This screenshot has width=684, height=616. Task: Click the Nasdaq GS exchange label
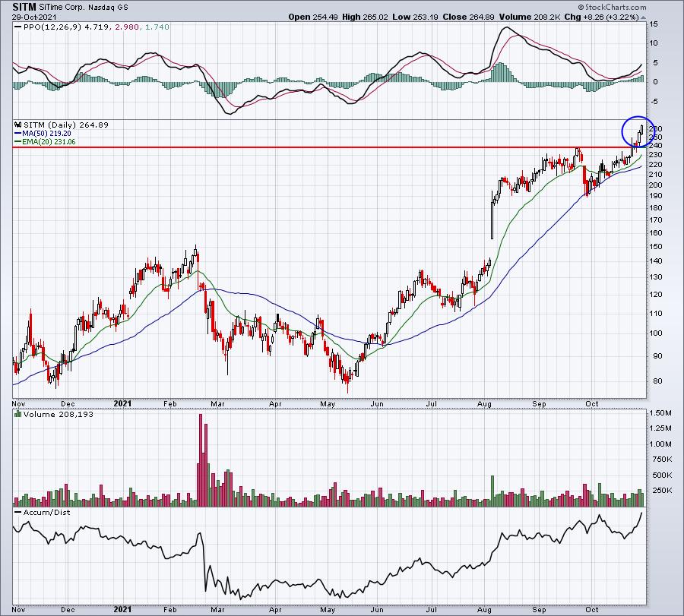point(109,8)
